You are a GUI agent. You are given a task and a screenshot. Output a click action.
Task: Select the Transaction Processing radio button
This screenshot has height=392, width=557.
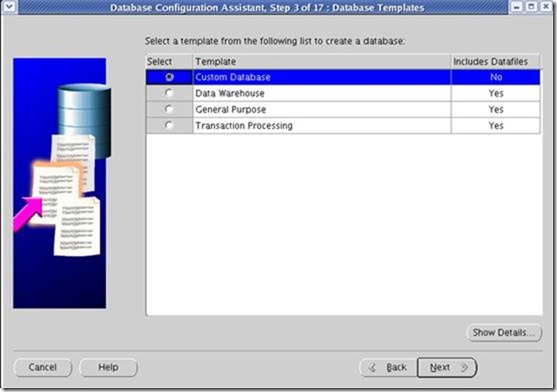[x=169, y=125]
